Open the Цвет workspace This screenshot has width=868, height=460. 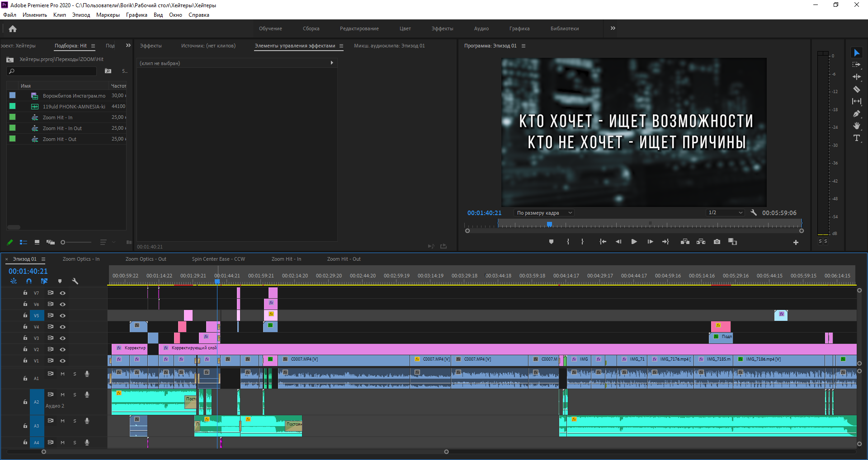(x=405, y=28)
